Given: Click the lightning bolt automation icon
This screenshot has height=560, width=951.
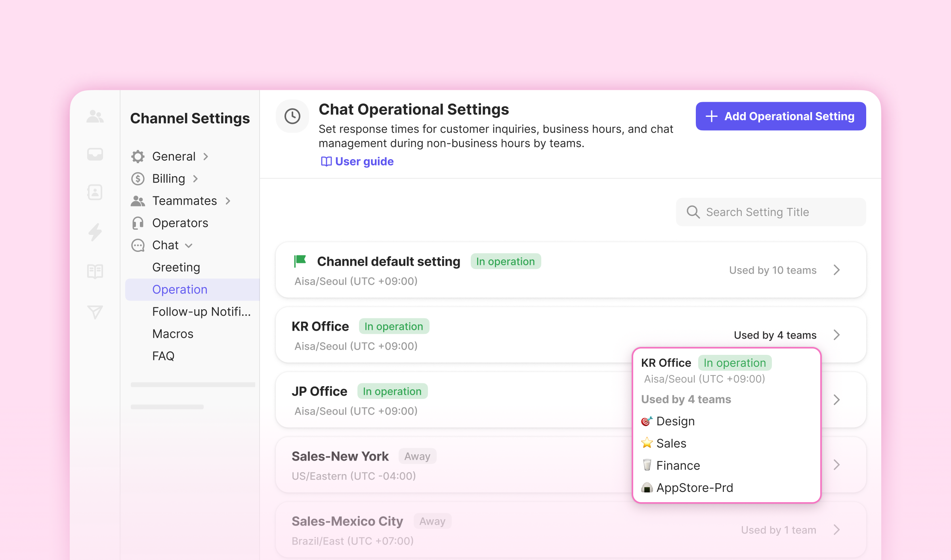Looking at the screenshot, I should tap(95, 232).
